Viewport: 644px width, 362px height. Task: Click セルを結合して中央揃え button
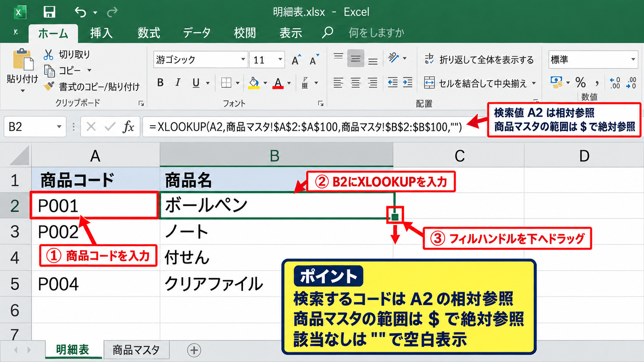(475, 83)
